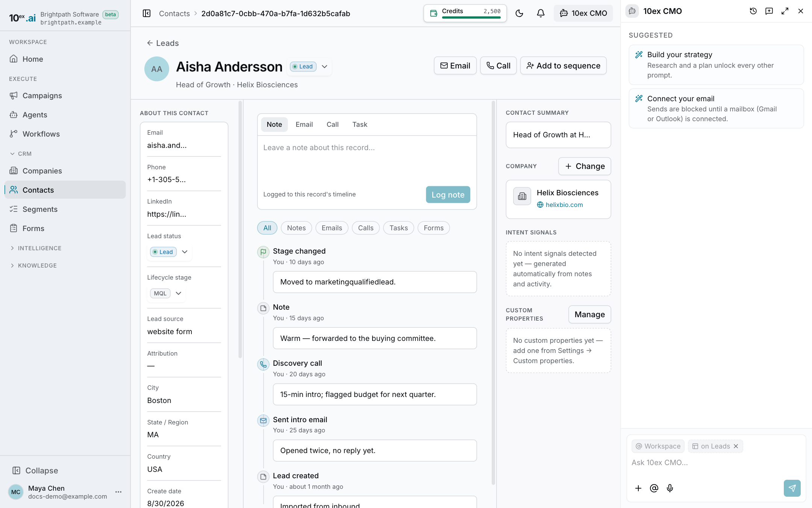Click the Credits progress bar
812x508 pixels.
coord(471,17)
